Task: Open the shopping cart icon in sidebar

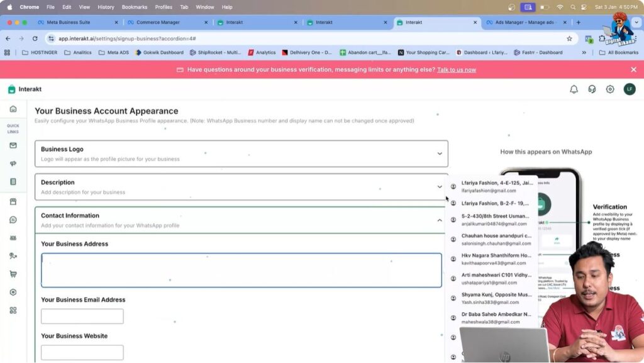Action: 13,274
